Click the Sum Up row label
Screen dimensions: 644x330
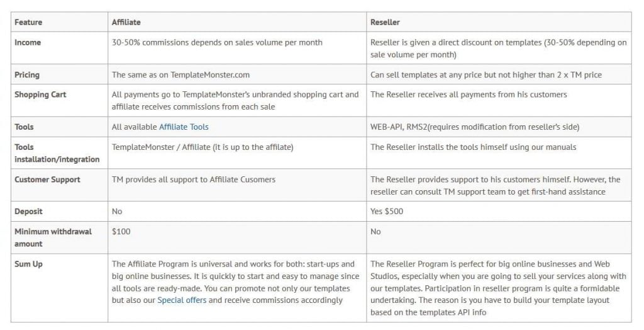click(x=28, y=264)
